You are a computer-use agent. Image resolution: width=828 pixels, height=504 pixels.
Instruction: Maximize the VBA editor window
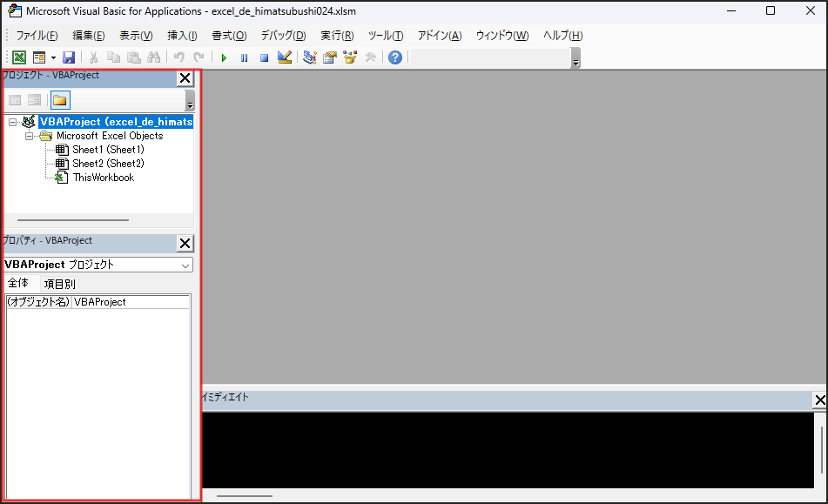pyautogui.click(x=771, y=11)
